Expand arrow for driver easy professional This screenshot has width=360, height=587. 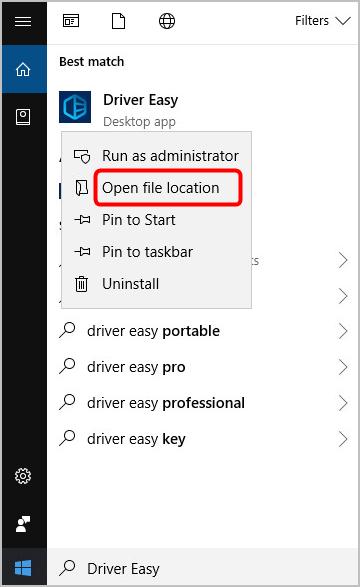tap(343, 403)
